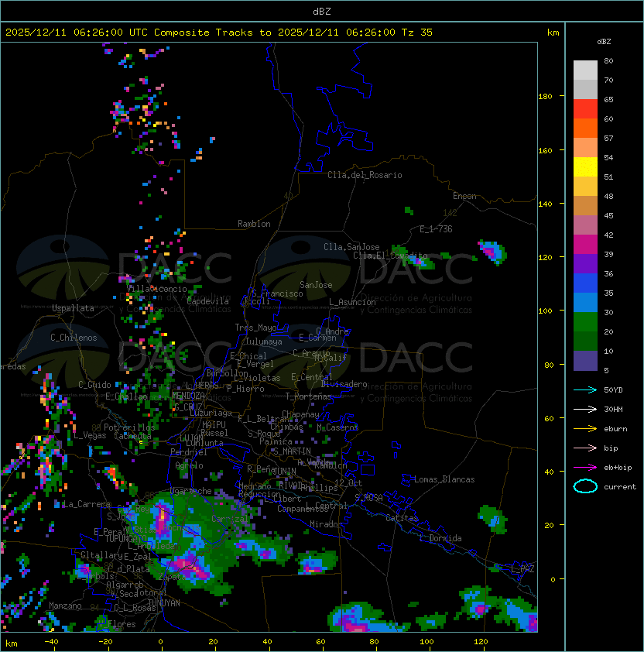The width and height of the screenshot is (644, 652).
Task: Click the 'C_Chilenos' map label
Action: pyautogui.click(x=74, y=338)
